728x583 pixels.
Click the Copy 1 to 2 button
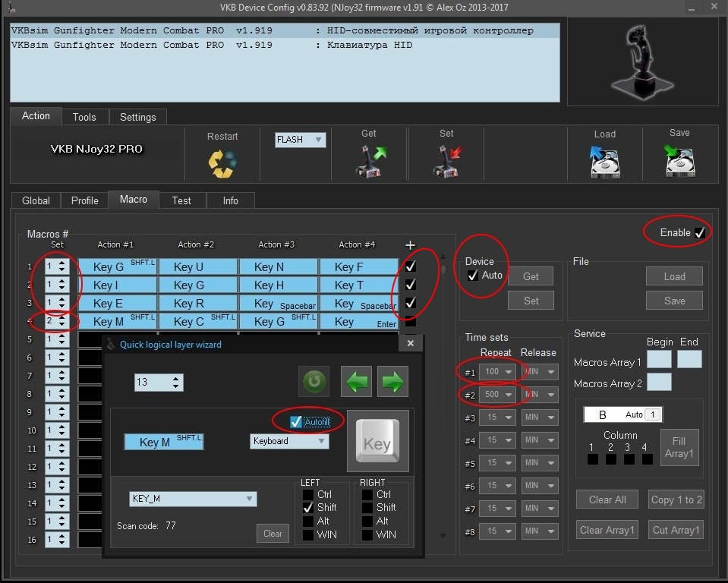(x=676, y=499)
